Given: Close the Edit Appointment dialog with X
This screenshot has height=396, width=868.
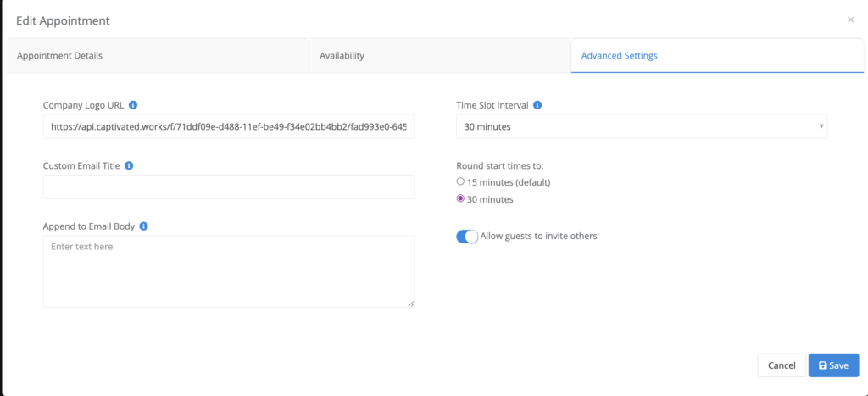Looking at the screenshot, I should click(851, 20).
